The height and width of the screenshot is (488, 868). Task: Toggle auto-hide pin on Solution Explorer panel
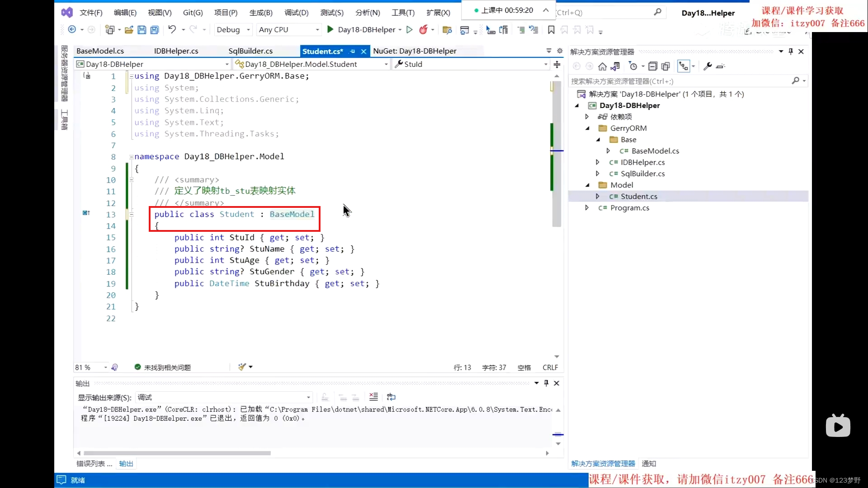coord(791,52)
